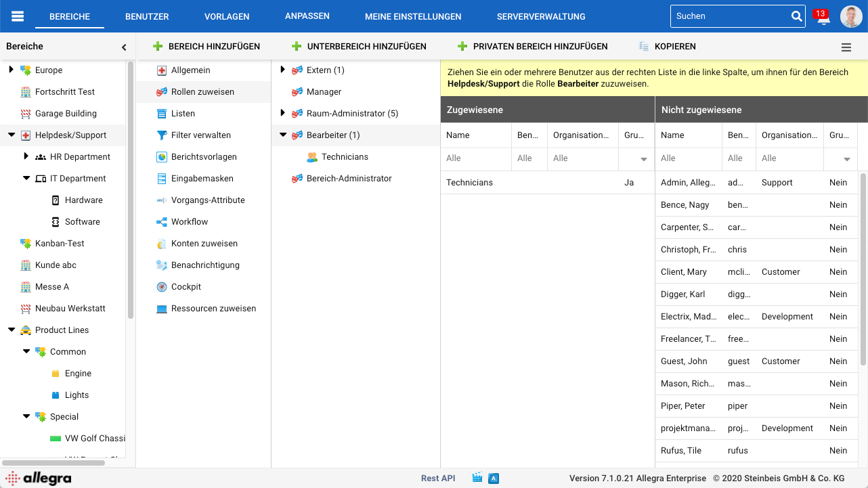Click the green plus Bereich hinzufügen icon
The height and width of the screenshot is (488, 868).
coord(158,47)
